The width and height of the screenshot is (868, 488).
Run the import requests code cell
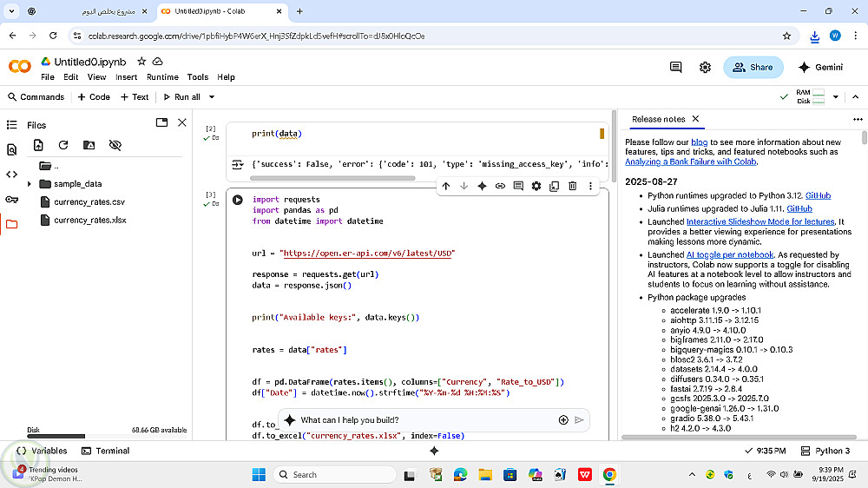pyautogui.click(x=237, y=200)
